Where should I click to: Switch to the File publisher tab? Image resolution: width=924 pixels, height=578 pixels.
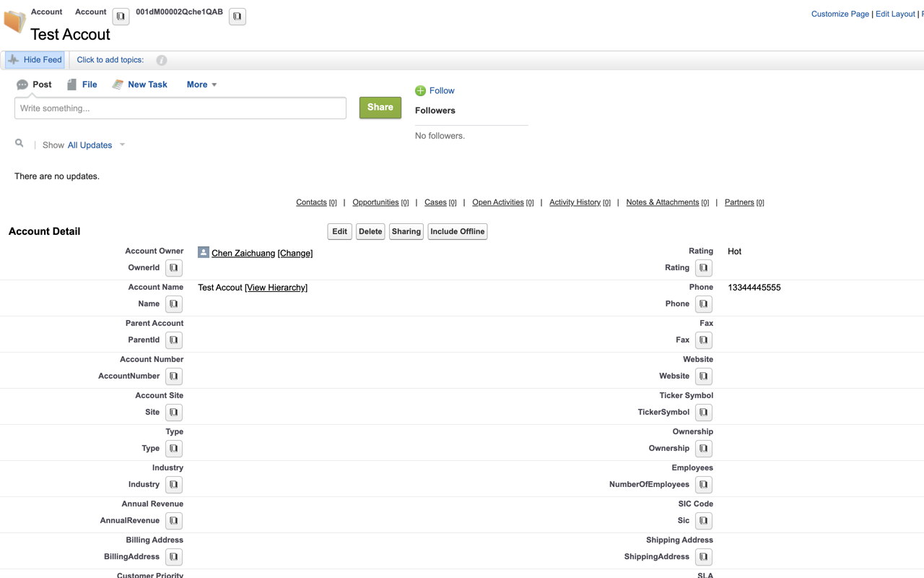82,85
